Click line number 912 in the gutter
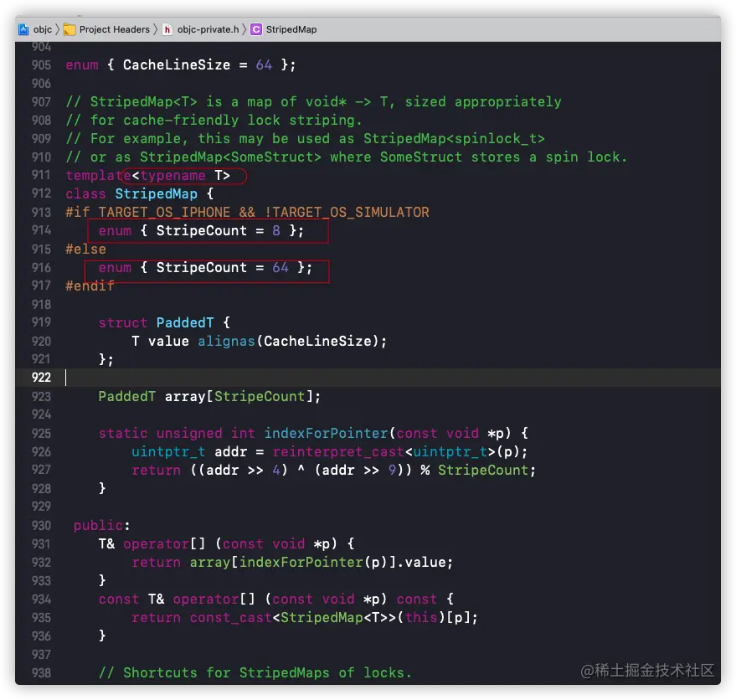This screenshot has width=736, height=700. (x=41, y=193)
